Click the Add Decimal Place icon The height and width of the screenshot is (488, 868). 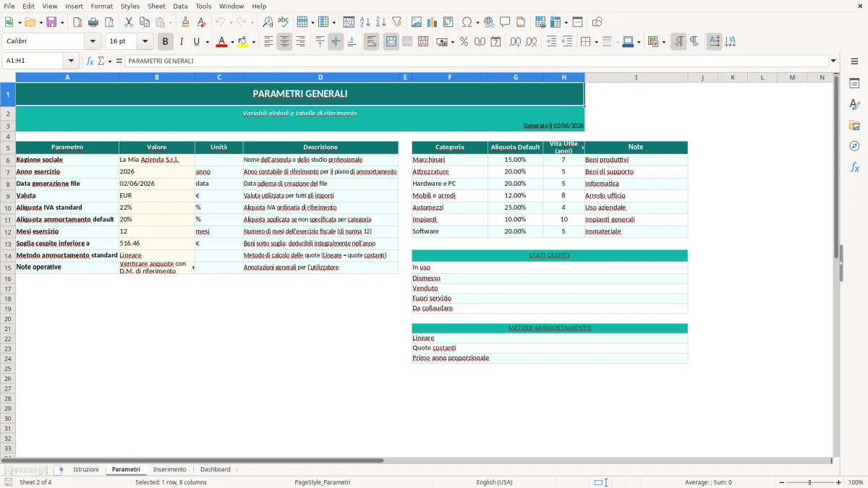click(x=516, y=42)
